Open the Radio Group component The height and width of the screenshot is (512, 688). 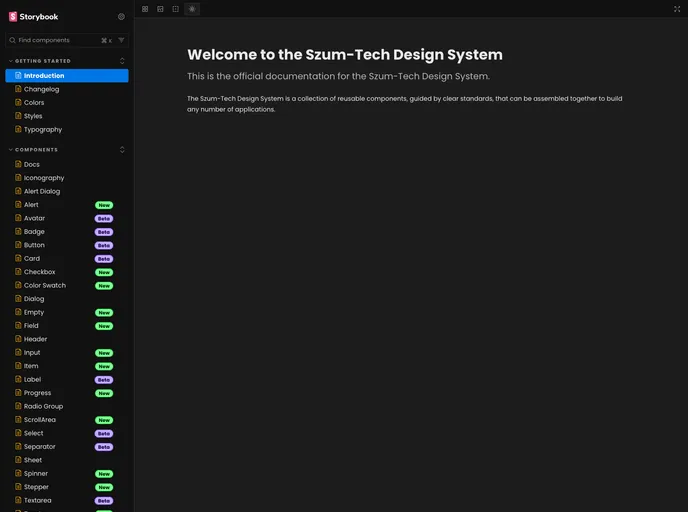[67, 406]
